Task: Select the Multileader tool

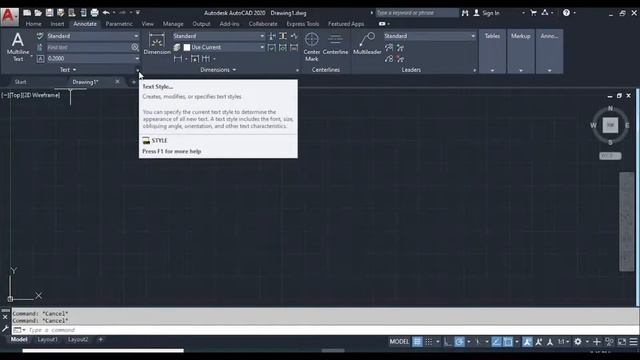Action: pyautogui.click(x=367, y=44)
